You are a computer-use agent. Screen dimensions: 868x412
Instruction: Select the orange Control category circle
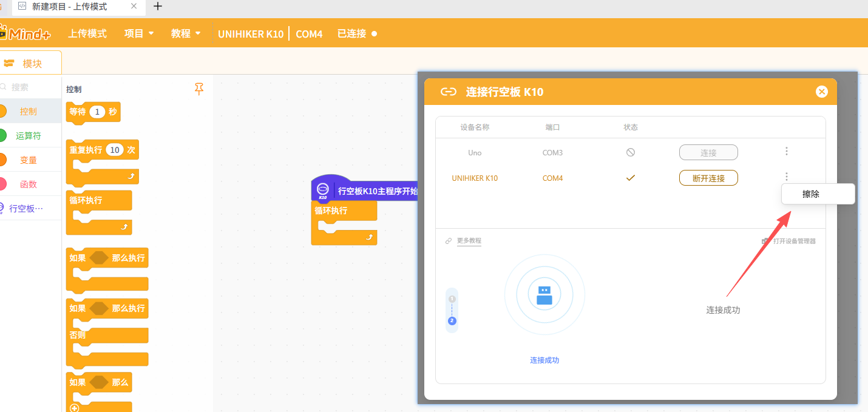[2, 112]
